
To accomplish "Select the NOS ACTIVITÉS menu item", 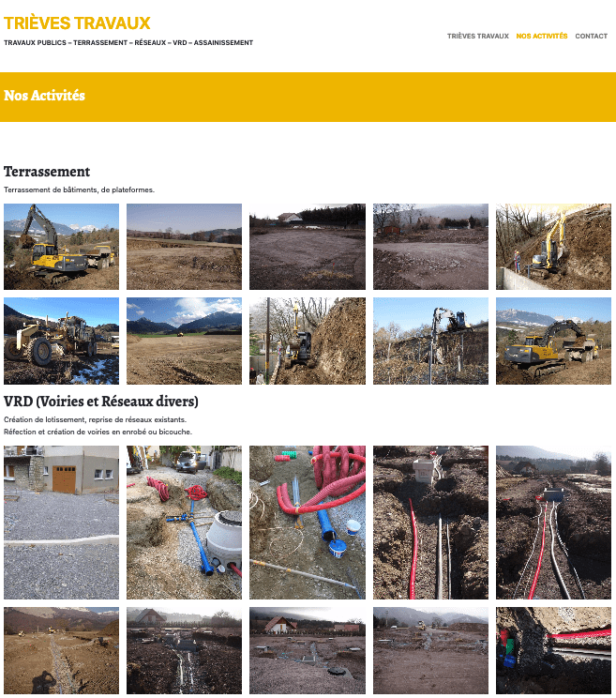I will (542, 36).
